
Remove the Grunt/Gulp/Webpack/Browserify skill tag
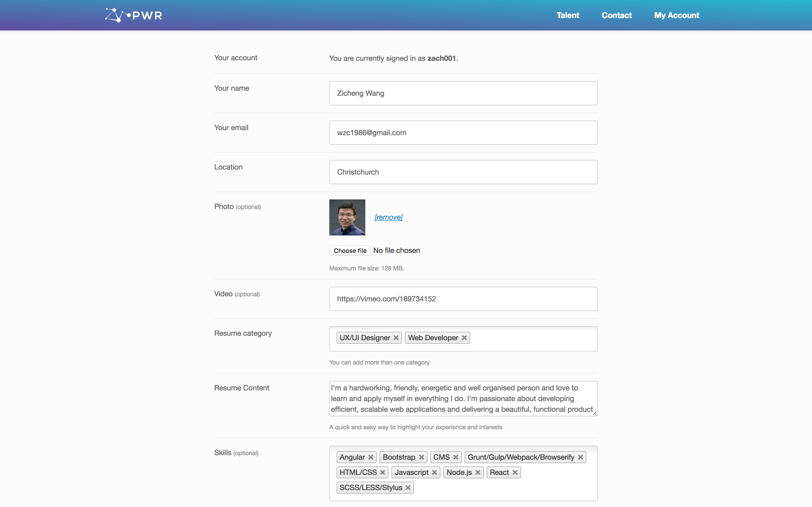[x=581, y=457]
